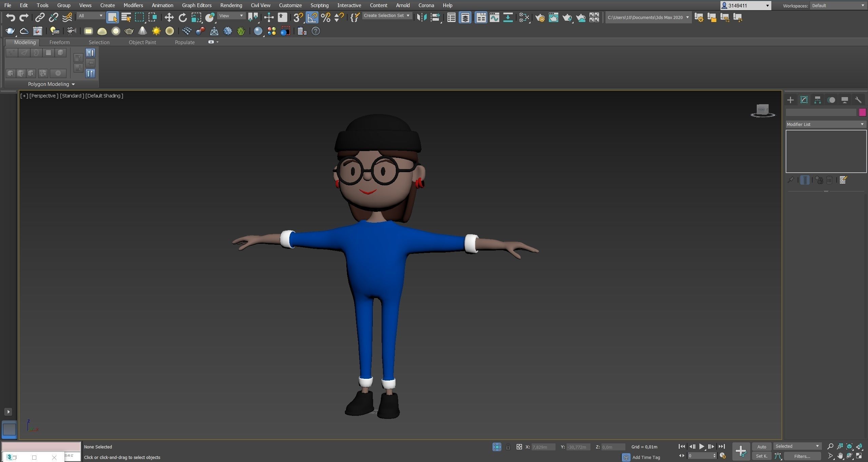Click the Select and Link icon
This screenshot has height=462, width=868.
40,17
